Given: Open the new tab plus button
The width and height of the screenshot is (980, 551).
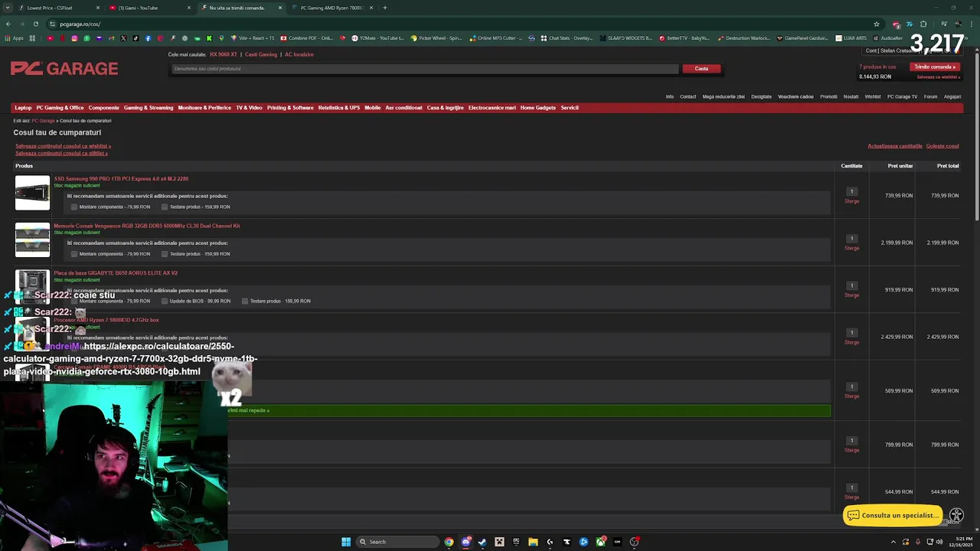Looking at the screenshot, I should pos(385,8).
